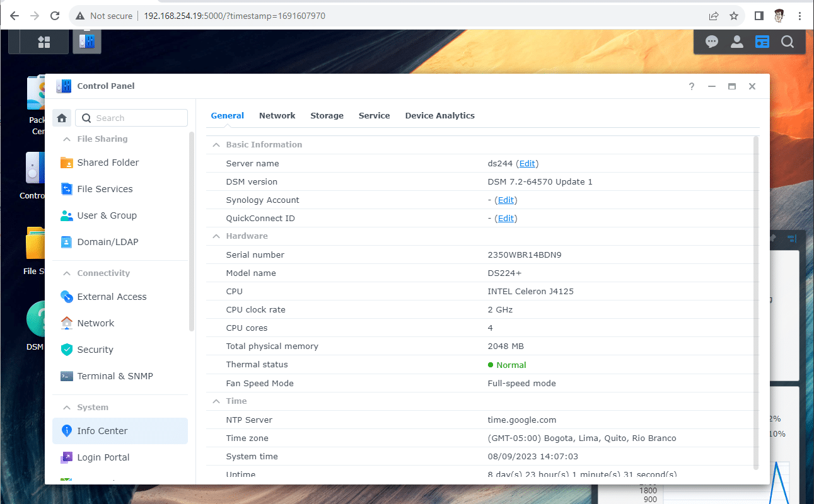Screen dimensions: 814x504
Task: Edit the QuickConnect ID
Action: tap(506, 218)
